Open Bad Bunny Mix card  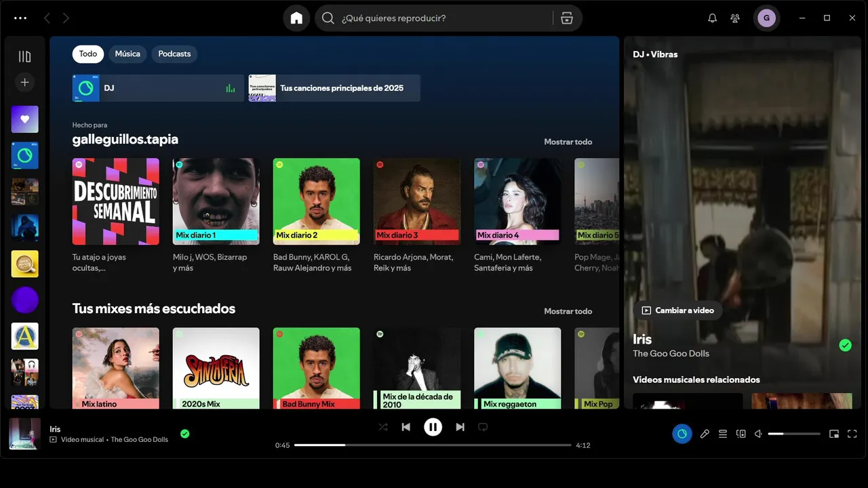click(x=317, y=368)
